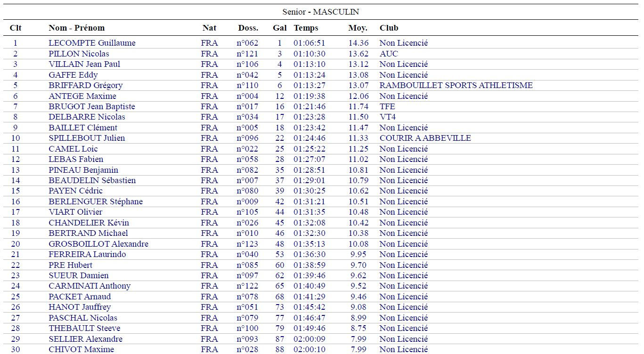644x354 pixels.
Task: Select the name SELLIER Alexandre
Action: click(85, 339)
